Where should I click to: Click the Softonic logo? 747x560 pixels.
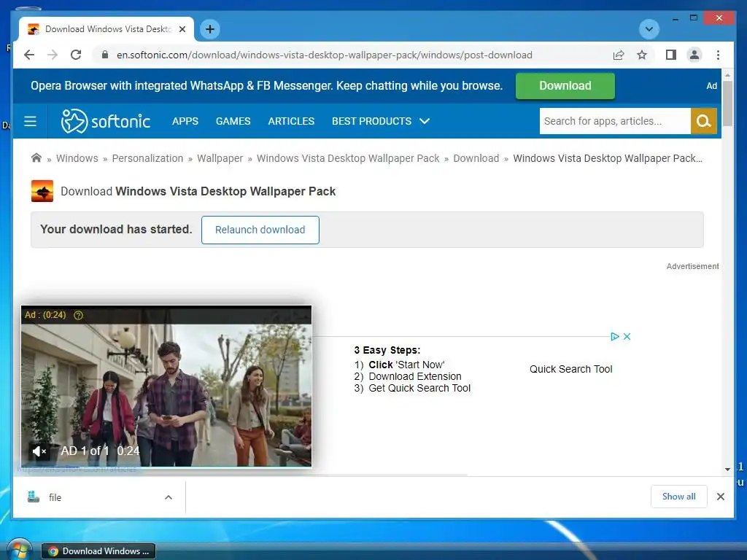pos(105,121)
